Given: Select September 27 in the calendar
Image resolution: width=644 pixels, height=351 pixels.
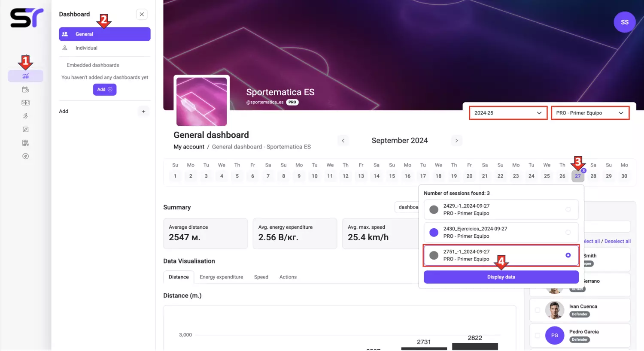Looking at the screenshot, I should (578, 176).
